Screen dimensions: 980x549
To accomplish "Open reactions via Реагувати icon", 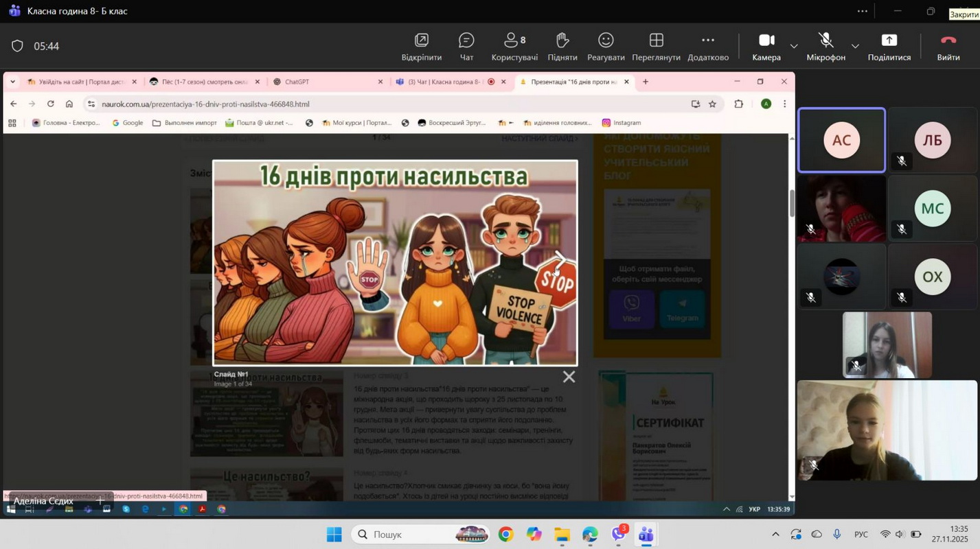I will click(606, 46).
